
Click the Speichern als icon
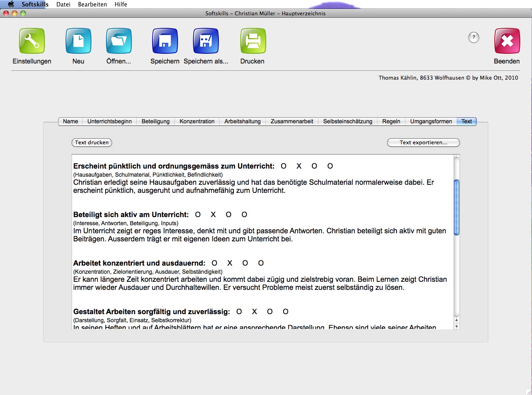[206, 41]
